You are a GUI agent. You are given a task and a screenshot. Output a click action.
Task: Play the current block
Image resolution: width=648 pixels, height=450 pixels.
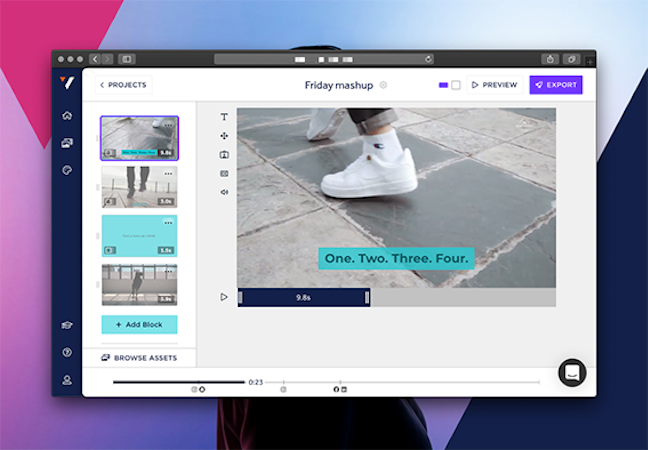pos(224,297)
